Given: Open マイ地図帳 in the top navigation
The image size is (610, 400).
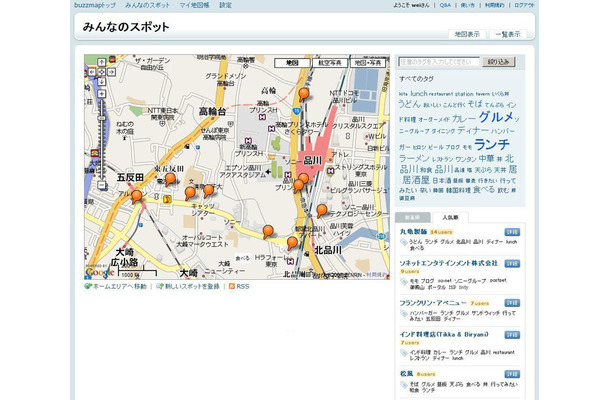Looking at the screenshot, I should click(194, 5).
